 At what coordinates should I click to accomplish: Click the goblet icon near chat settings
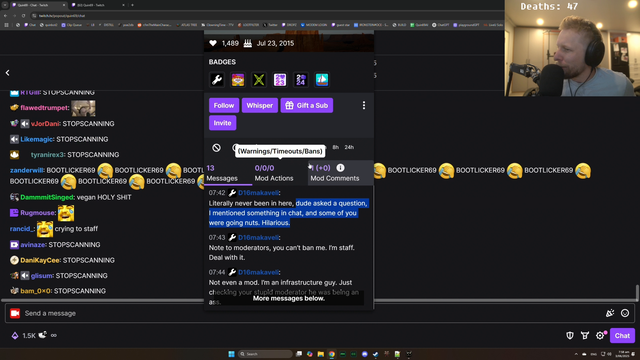[585, 336]
